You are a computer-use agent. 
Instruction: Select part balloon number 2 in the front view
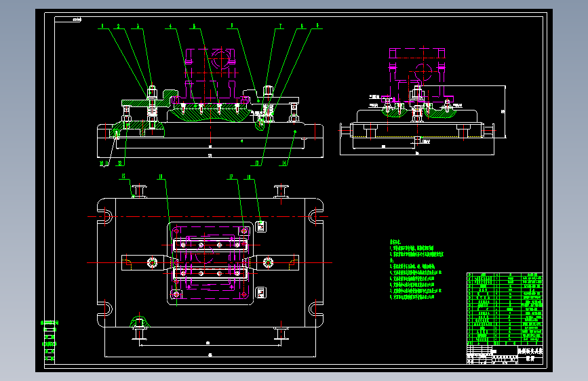pos(119,26)
